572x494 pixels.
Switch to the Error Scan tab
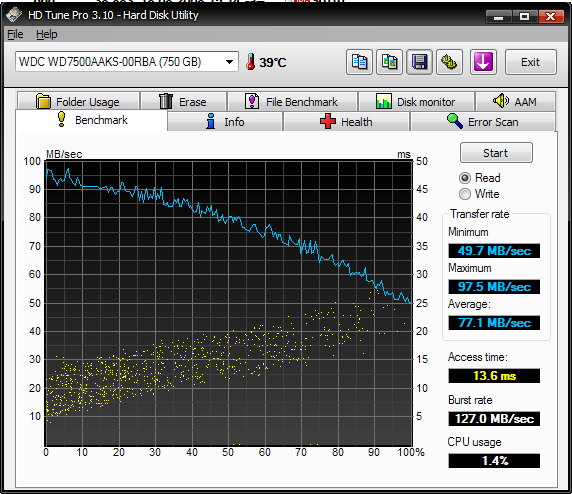pyautogui.click(x=483, y=121)
